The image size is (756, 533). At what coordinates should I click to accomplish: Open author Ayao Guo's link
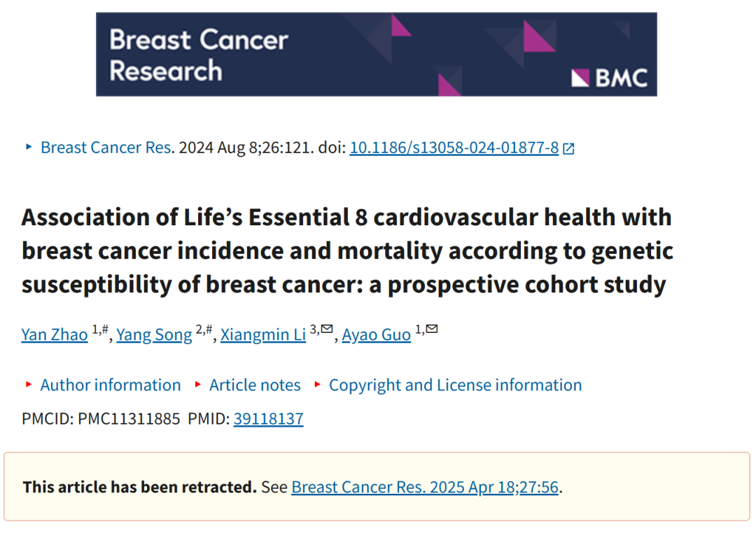(x=376, y=334)
